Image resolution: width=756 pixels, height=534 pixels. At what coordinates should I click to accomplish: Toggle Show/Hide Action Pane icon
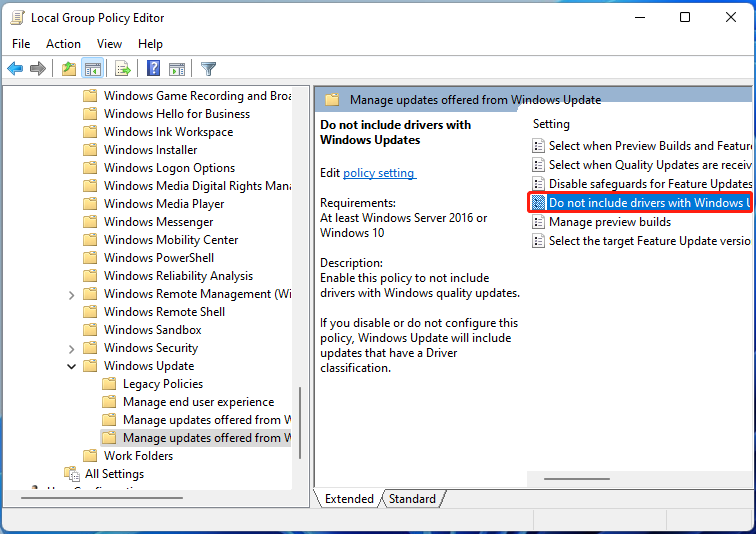[177, 68]
